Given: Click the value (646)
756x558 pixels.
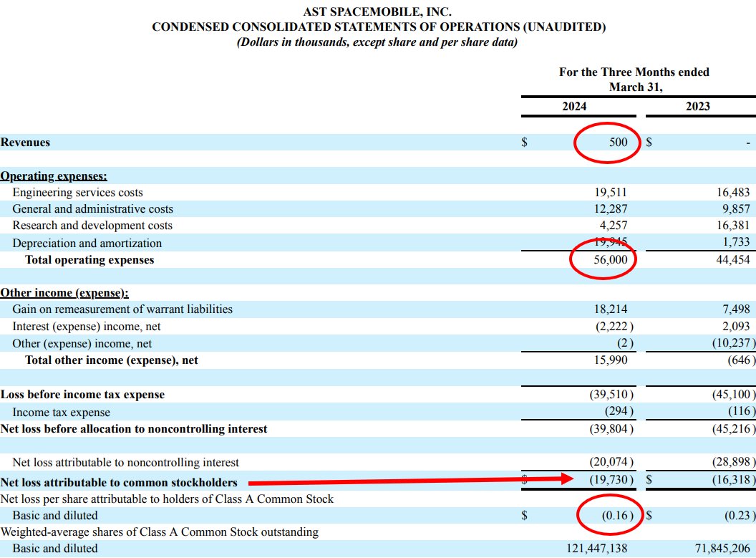Looking at the screenshot, I should 742,360.
